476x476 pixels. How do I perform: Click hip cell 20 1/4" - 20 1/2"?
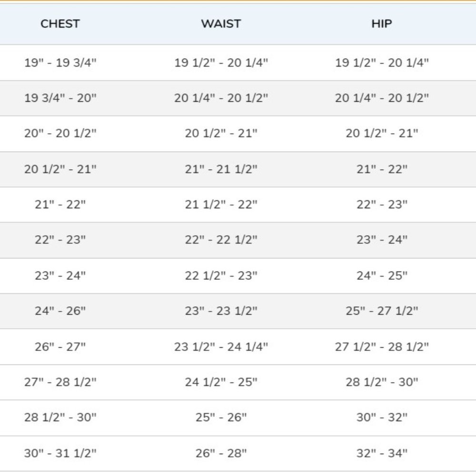point(382,98)
